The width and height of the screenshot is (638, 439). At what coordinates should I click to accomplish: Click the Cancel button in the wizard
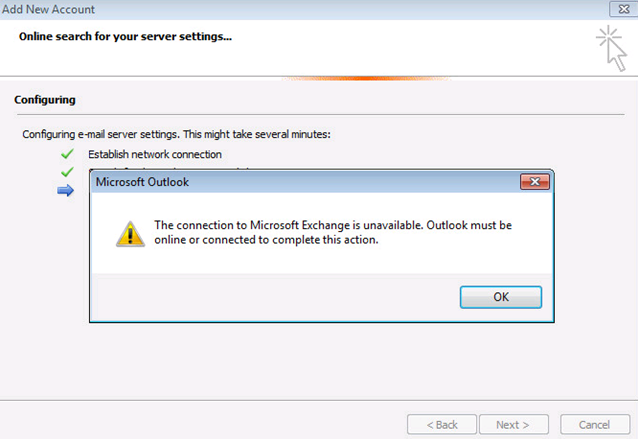(x=594, y=425)
